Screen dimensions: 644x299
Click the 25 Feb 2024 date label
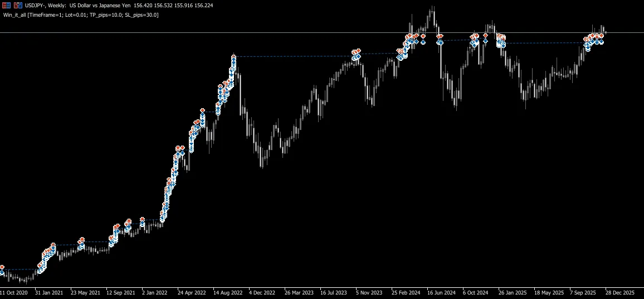pos(406,293)
